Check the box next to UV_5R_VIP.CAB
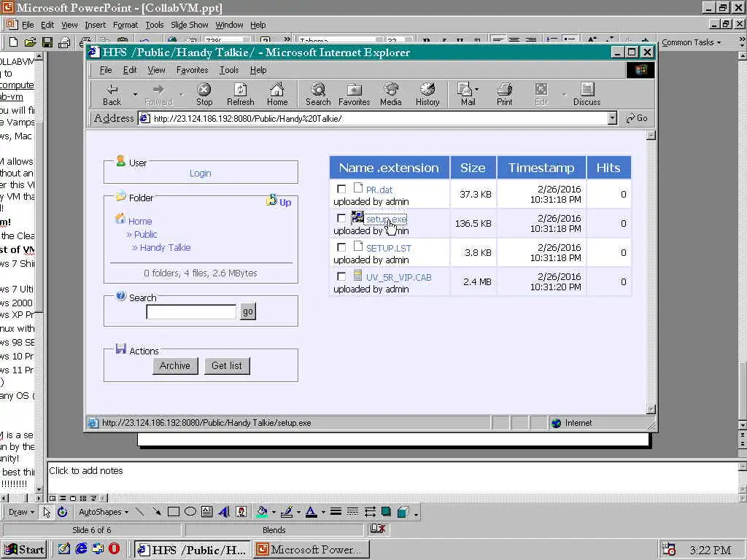The width and height of the screenshot is (747, 560). click(x=341, y=276)
